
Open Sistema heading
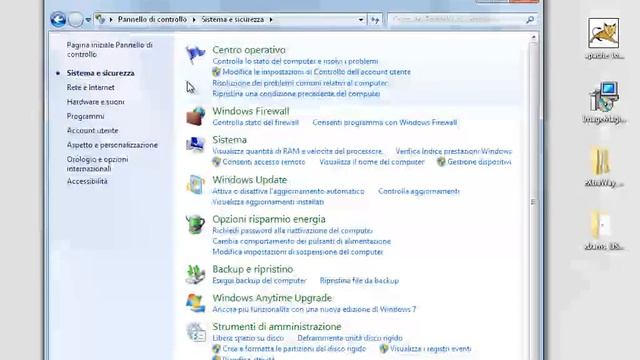pos(229,140)
